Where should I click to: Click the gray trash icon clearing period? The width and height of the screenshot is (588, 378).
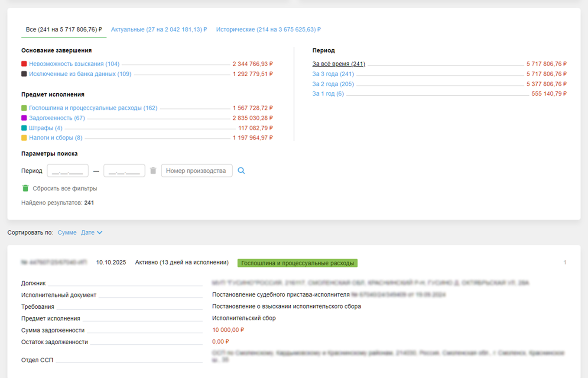tap(153, 171)
